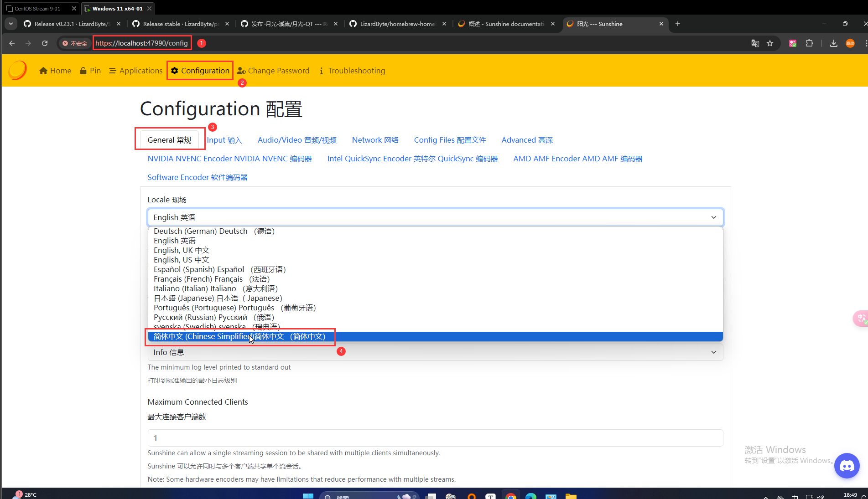This screenshot has width=868, height=499.
Task: Select English, US from the locale list
Action: click(x=436, y=260)
